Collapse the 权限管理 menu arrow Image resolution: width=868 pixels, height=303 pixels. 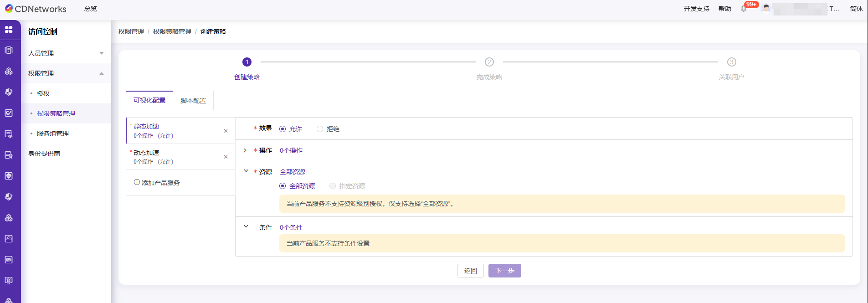pos(102,73)
